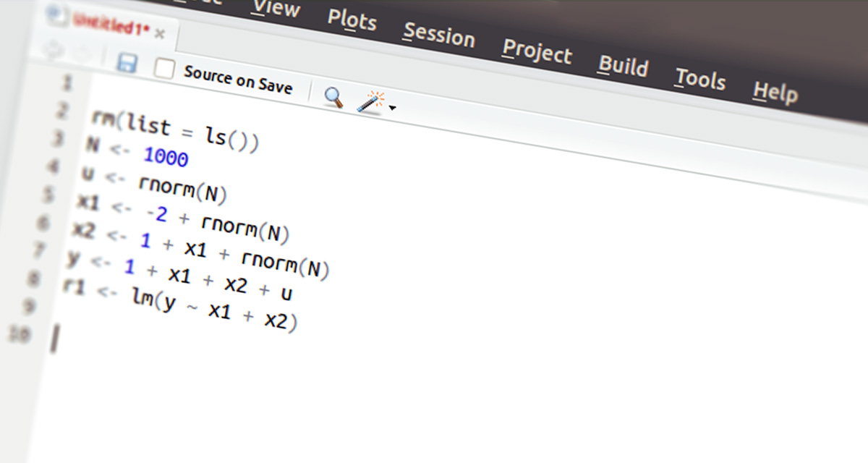Click the code line 'rm(list = ls())'
868x463 pixels.
tap(175, 132)
